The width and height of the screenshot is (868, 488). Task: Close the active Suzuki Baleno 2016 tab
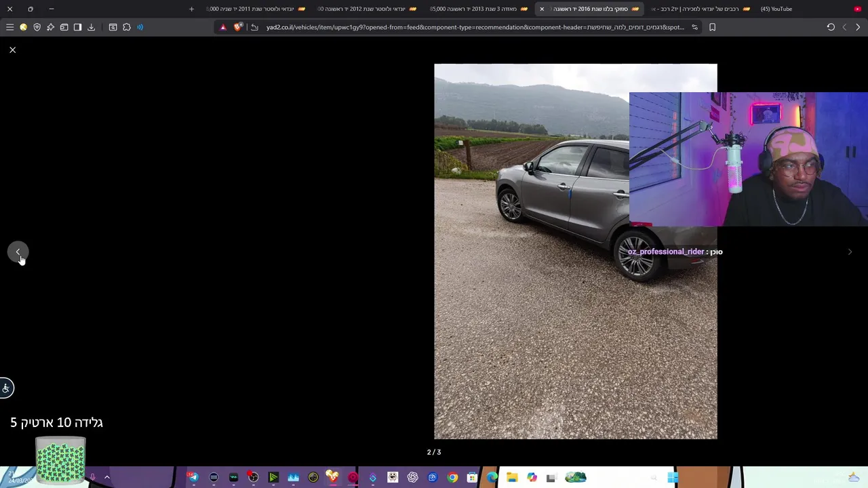(x=542, y=9)
